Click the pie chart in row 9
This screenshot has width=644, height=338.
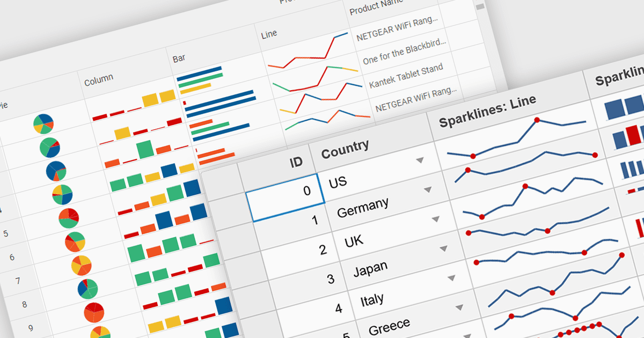(94, 312)
